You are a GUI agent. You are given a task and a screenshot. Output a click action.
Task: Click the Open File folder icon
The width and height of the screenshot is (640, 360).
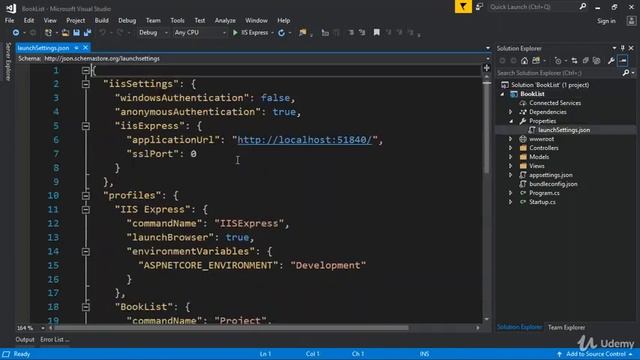tap(65, 33)
